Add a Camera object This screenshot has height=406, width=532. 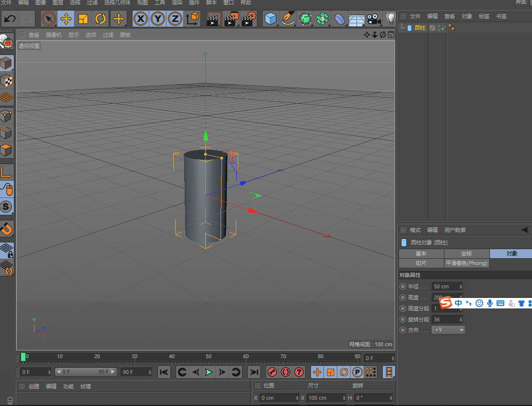point(374,19)
